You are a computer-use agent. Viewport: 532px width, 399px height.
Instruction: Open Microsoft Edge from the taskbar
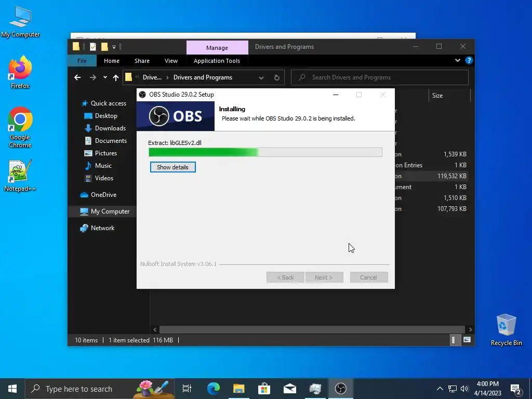coord(214,389)
